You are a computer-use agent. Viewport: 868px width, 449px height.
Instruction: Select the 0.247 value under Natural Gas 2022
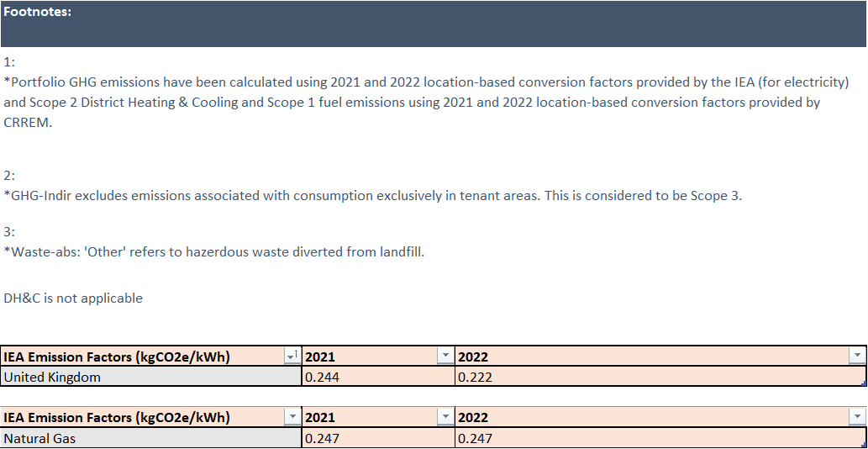(660, 438)
